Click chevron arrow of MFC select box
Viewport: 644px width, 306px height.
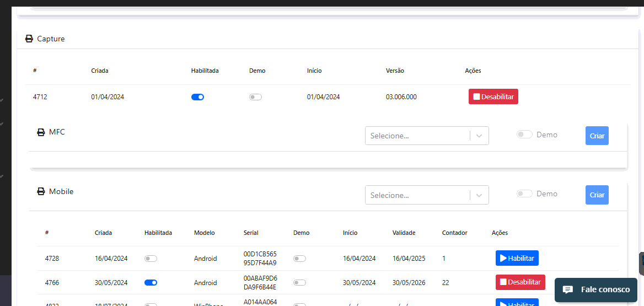(479, 136)
